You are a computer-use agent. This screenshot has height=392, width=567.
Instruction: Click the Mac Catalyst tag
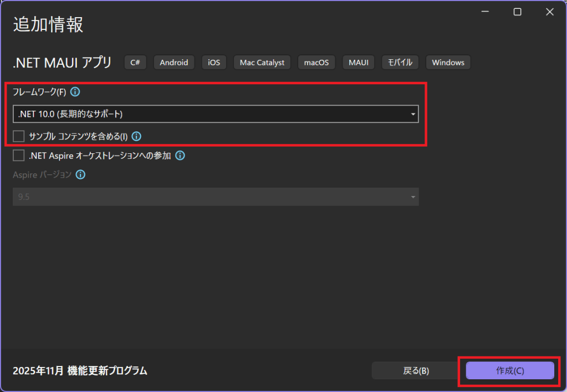tap(262, 63)
